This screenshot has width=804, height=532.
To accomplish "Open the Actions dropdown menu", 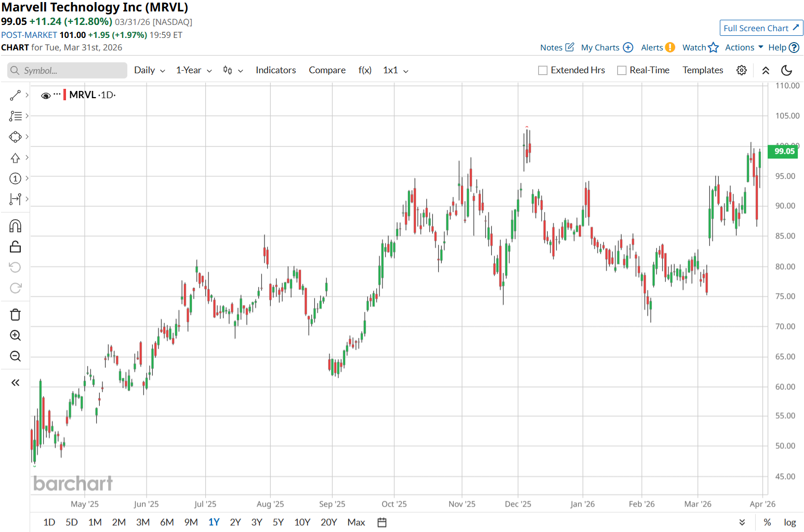I will click(744, 47).
